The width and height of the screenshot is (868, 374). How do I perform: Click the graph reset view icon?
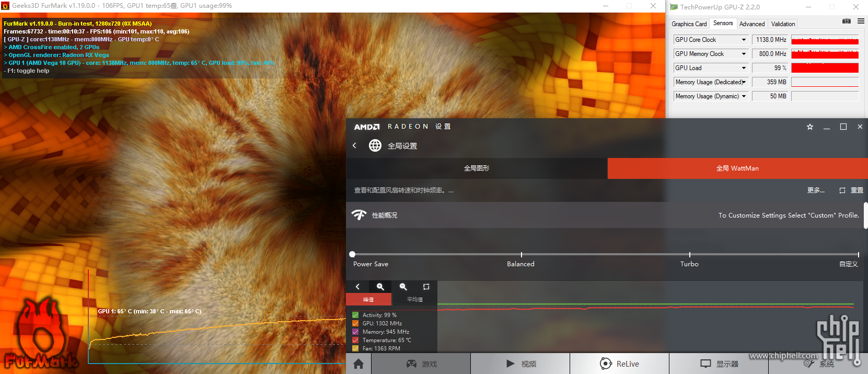pyautogui.click(x=426, y=287)
